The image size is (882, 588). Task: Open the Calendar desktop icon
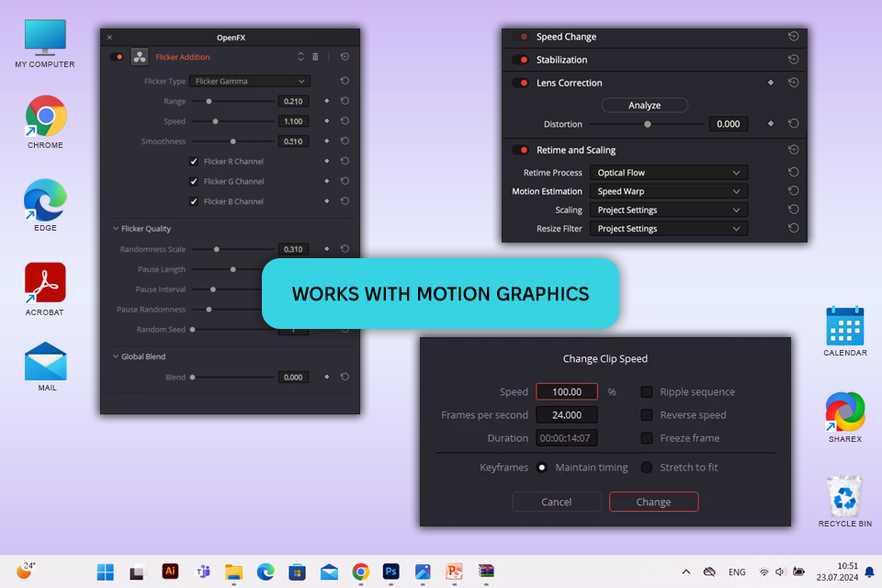tap(845, 331)
